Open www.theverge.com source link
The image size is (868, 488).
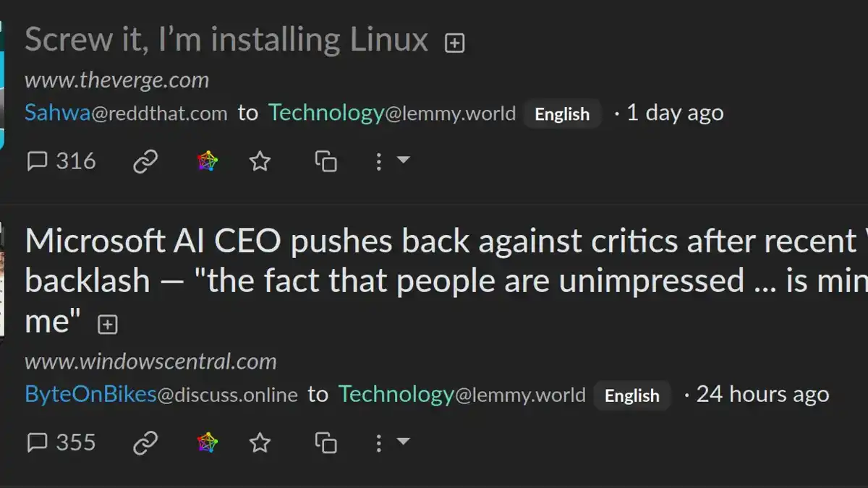pos(116,80)
